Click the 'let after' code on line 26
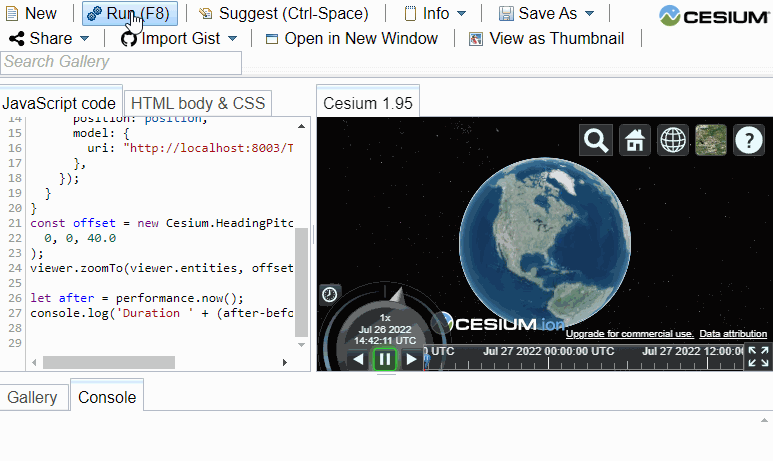This screenshot has height=461, width=773. 62,298
